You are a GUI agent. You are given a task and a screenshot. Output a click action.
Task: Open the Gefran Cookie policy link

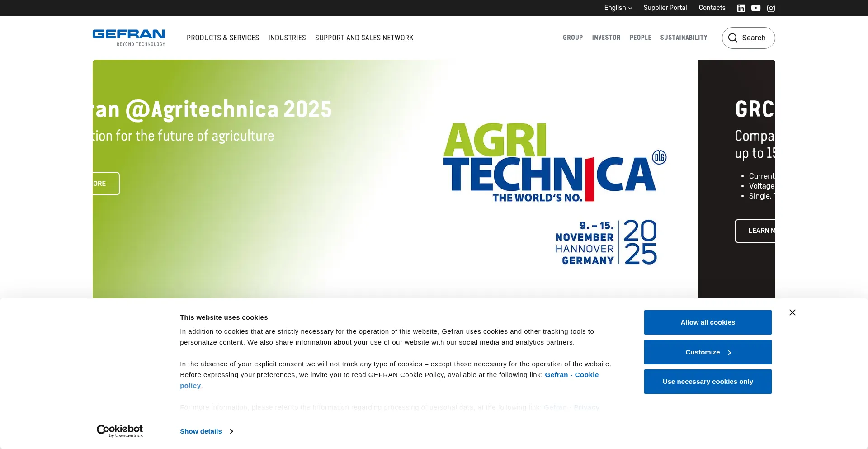tap(571, 375)
